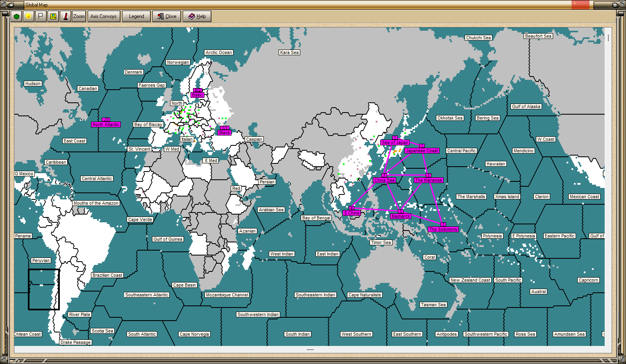Select the Black sea zone label
626x364 pixels.
point(225,133)
